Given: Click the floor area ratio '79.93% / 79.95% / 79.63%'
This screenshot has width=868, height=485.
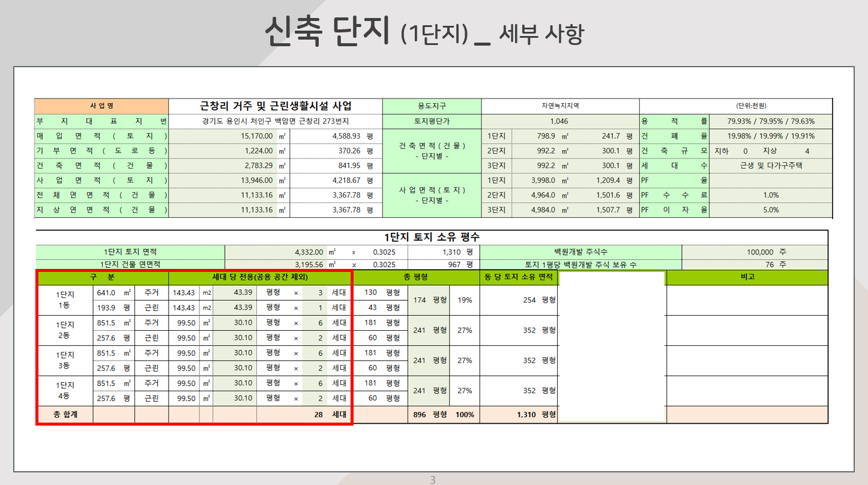Looking at the screenshot, I should [x=771, y=121].
